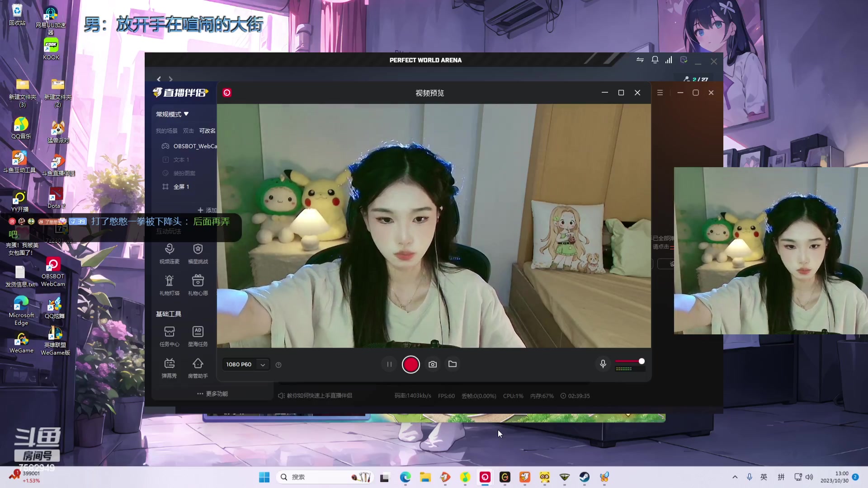
Task: Open the KOOK desktop shortcut
Action: (x=51, y=49)
